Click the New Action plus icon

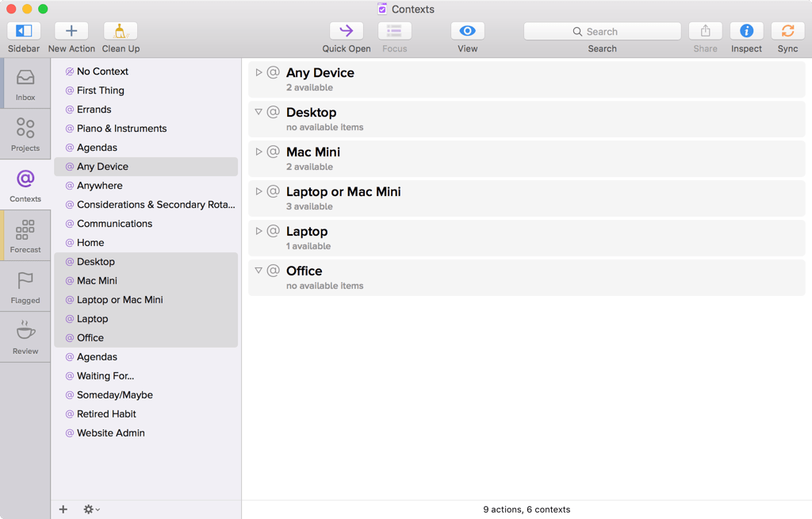(71, 31)
